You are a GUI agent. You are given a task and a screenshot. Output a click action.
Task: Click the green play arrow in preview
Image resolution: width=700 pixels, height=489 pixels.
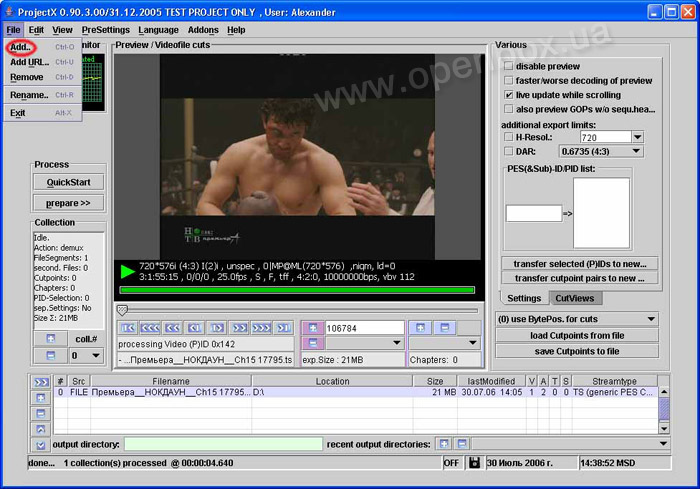pyautogui.click(x=127, y=271)
